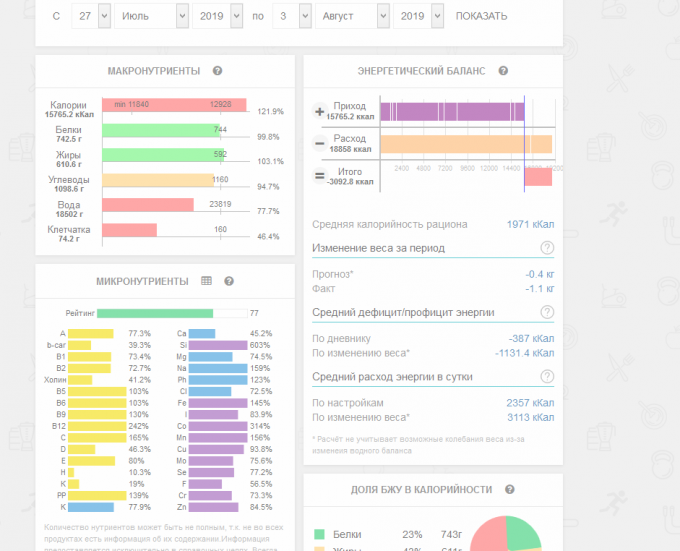Click help icon near Доля БЖУ в калорийности

click(x=511, y=489)
